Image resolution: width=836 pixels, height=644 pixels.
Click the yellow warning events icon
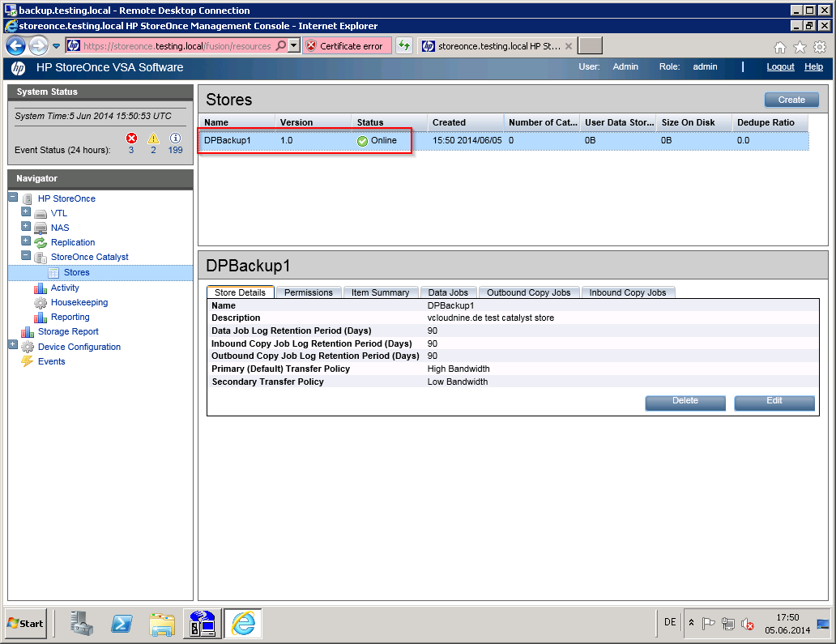pos(154,139)
